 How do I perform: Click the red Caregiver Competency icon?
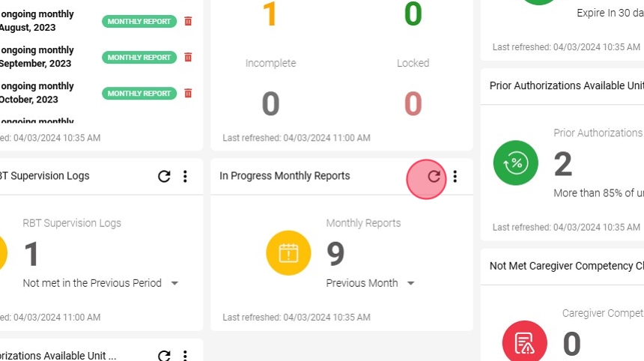524,342
